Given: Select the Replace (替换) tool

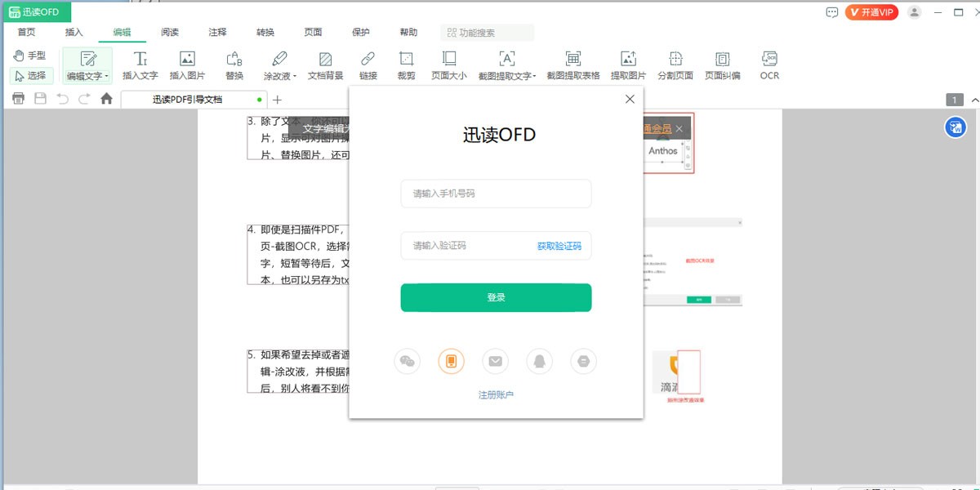Looking at the screenshot, I should pos(234,65).
